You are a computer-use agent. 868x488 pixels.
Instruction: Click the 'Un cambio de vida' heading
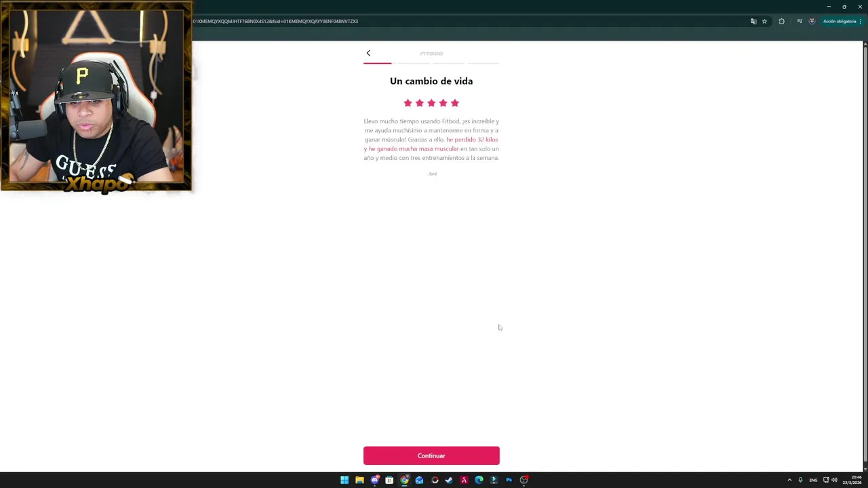click(431, 81)
